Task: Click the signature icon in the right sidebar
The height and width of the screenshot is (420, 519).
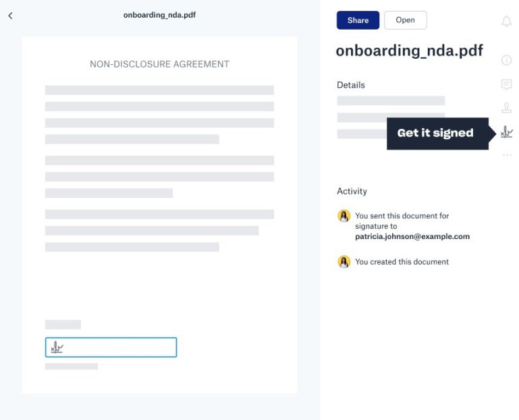Action: point(506,133)
